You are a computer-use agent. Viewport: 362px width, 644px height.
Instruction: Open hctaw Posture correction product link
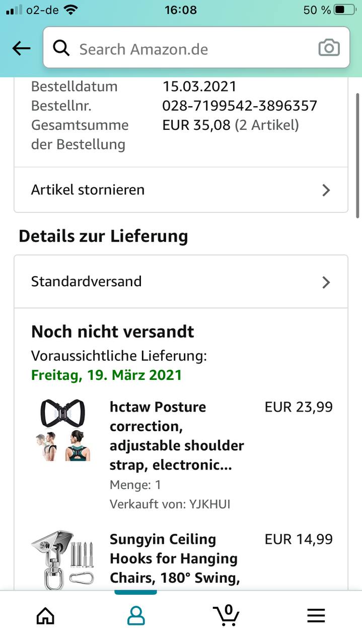[176, 436]
